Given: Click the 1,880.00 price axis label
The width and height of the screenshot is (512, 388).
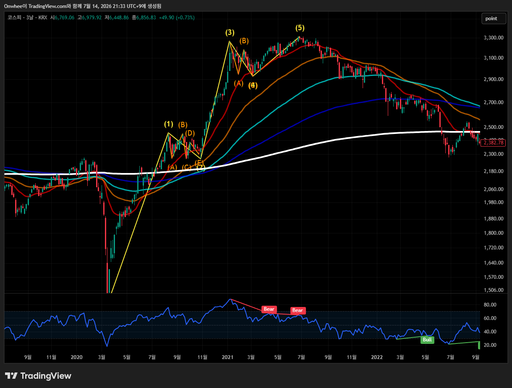Looking at the screenshot, I should (x=494, y=219).
